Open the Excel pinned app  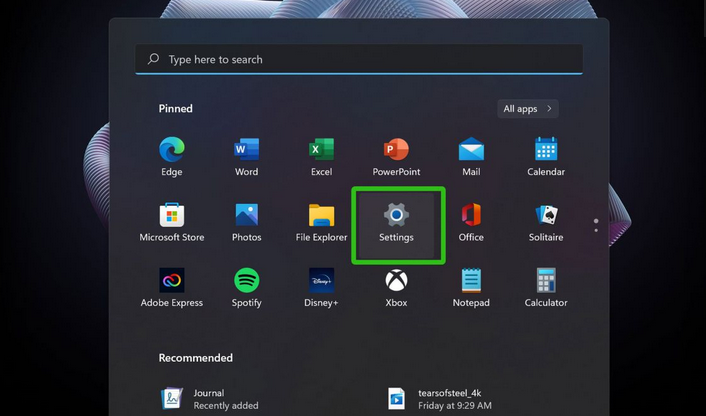321,157
